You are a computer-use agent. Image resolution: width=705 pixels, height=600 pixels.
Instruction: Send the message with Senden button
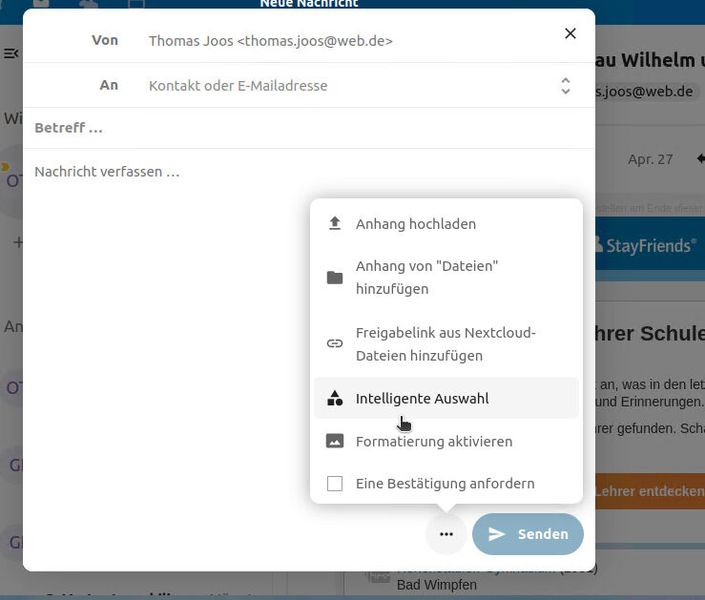point(528,534)
